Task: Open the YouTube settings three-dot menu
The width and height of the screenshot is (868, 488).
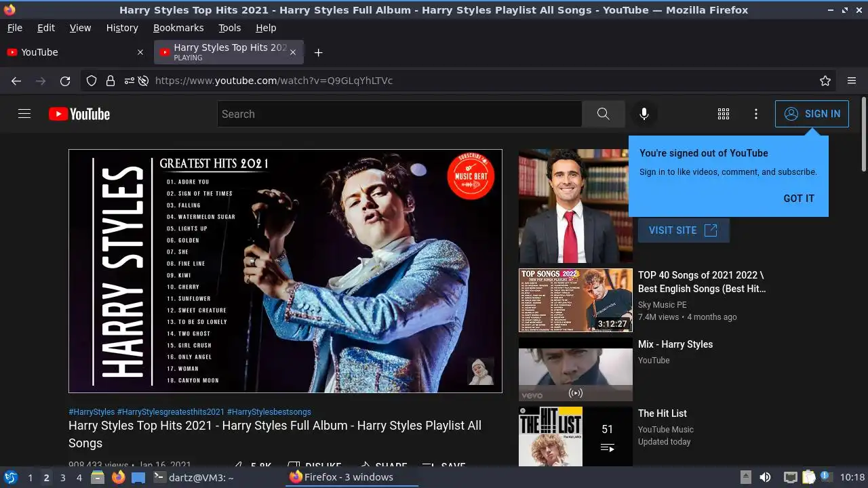Action: click(756, 114)
